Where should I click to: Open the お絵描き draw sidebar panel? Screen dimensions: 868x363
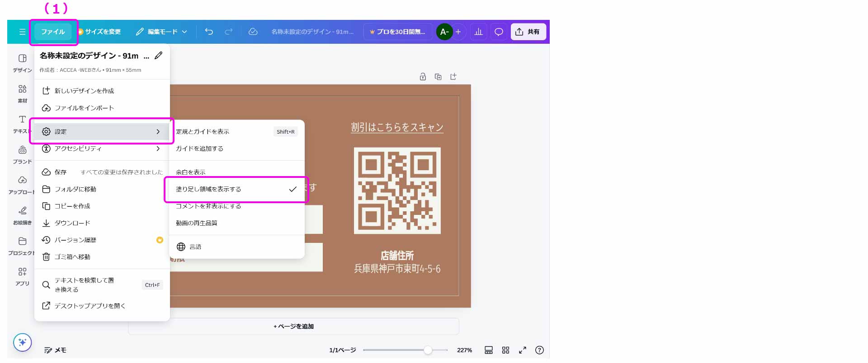[22, 216]
